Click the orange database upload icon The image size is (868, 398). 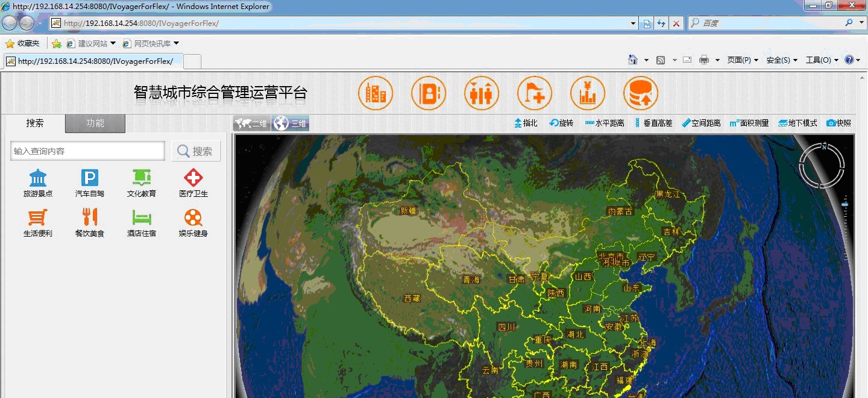pos(641,93)
